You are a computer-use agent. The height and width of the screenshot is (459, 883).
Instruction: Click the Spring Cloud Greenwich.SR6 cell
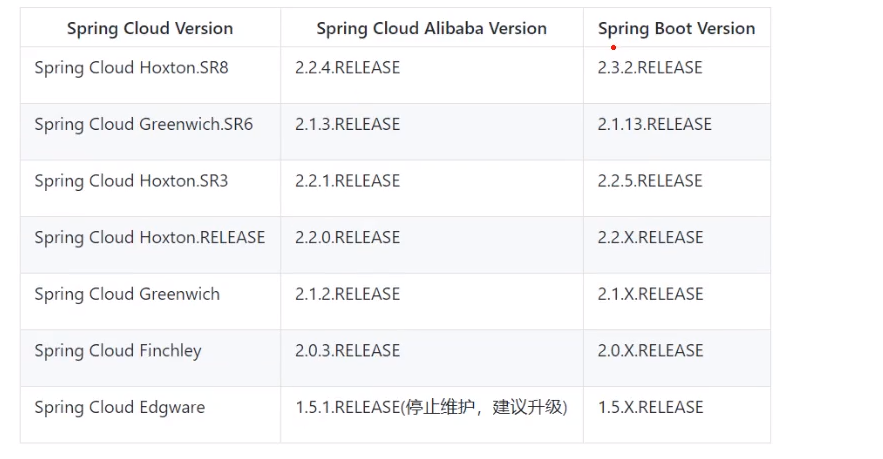pos(150,132)
